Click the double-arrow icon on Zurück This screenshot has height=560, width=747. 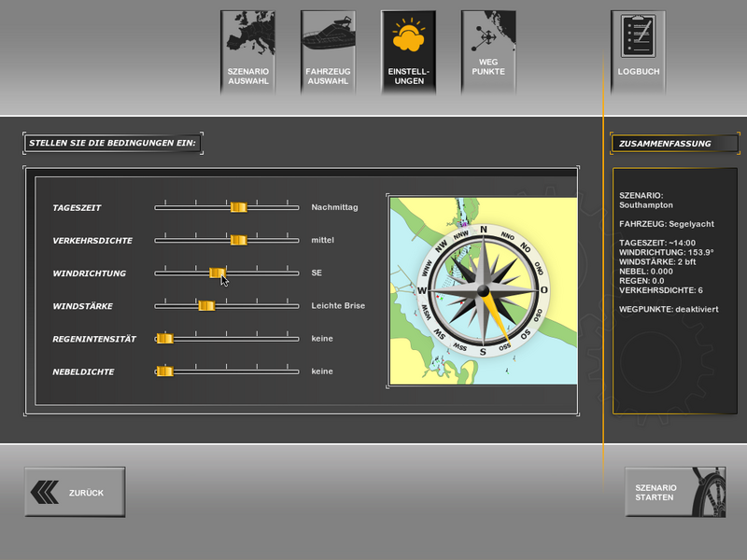[x=45, y=492]
